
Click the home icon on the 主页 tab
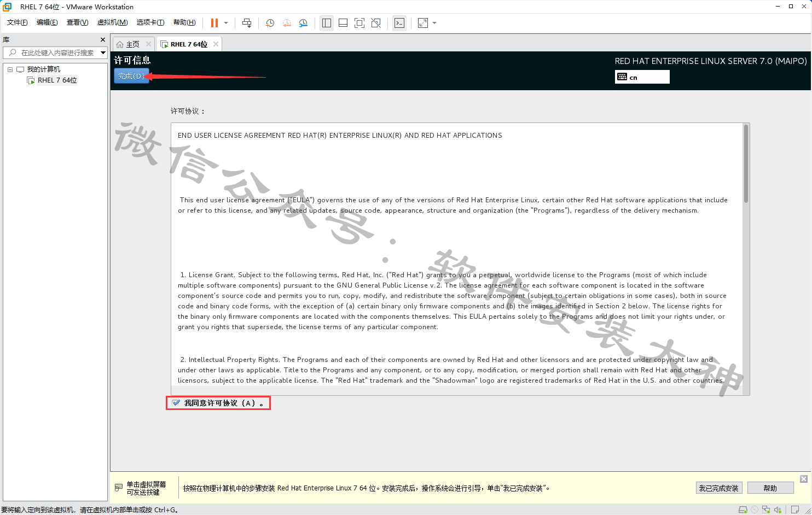click(120, 44)
